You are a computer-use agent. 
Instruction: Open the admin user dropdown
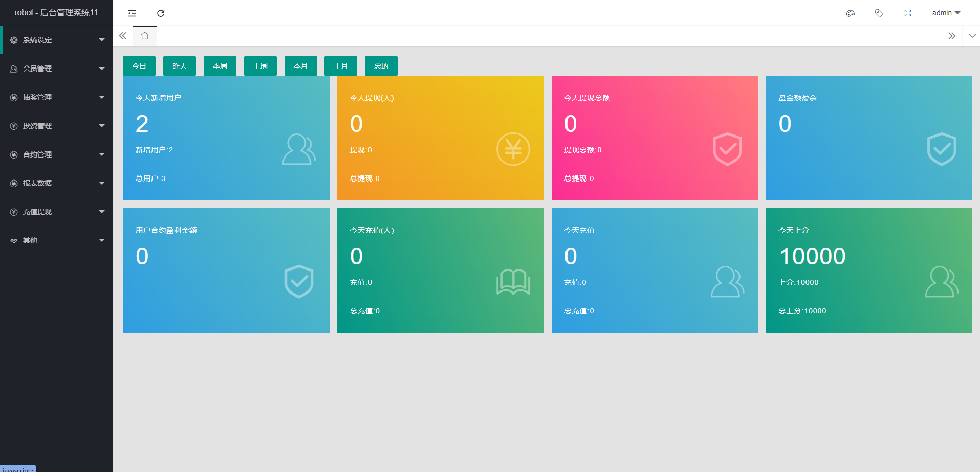[945, 13]
